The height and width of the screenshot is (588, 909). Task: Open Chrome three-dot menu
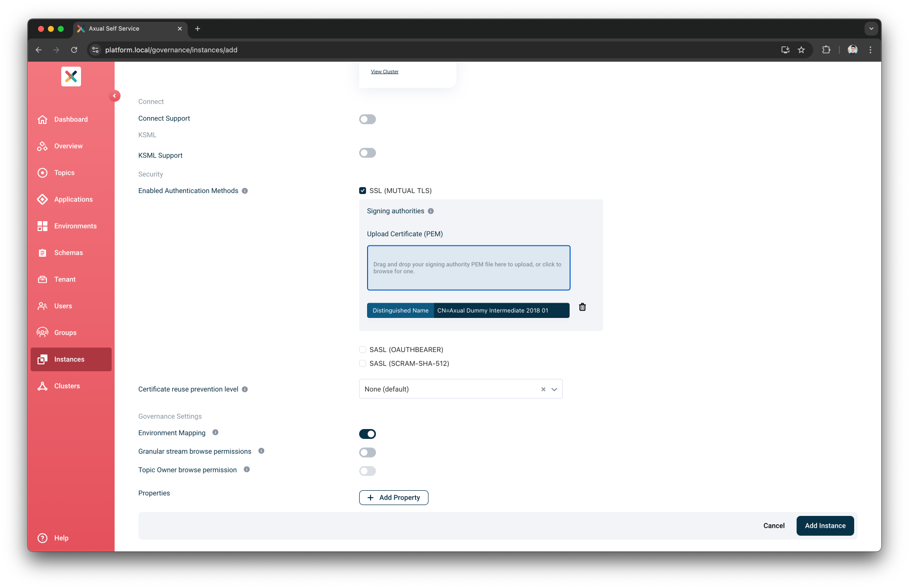[x=870, y=50]
